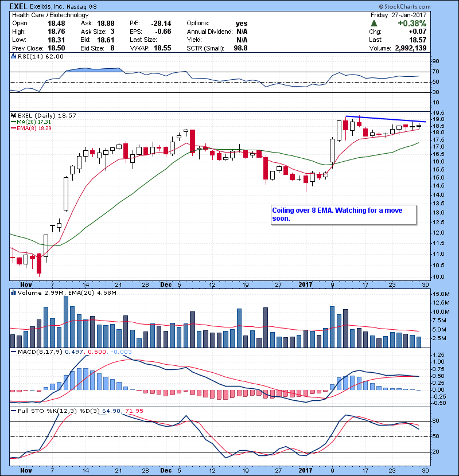The image size is (459, 476).
Task: Click Health Care / Biotechnology sector text
Action: 50,15
